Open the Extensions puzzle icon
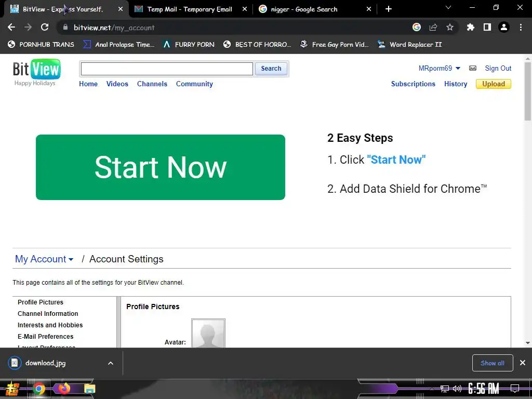 click(471, 28)
